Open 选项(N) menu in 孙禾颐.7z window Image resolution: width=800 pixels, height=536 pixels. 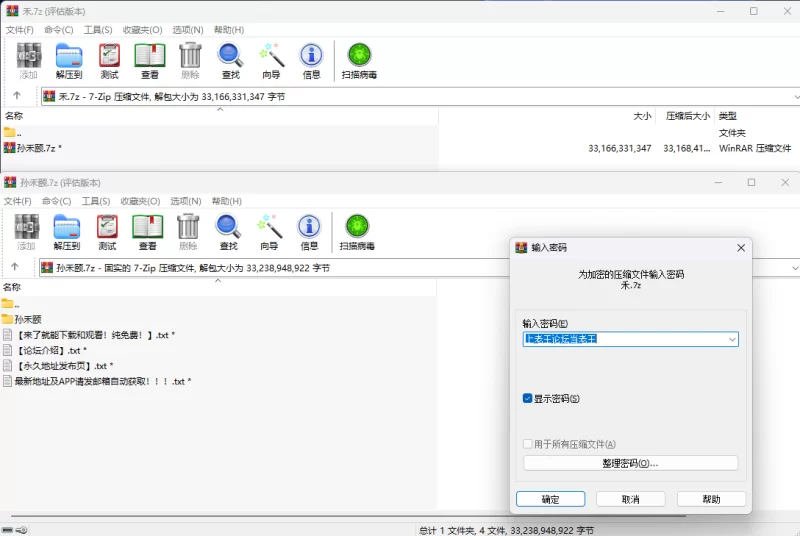[x=186, y=201]
